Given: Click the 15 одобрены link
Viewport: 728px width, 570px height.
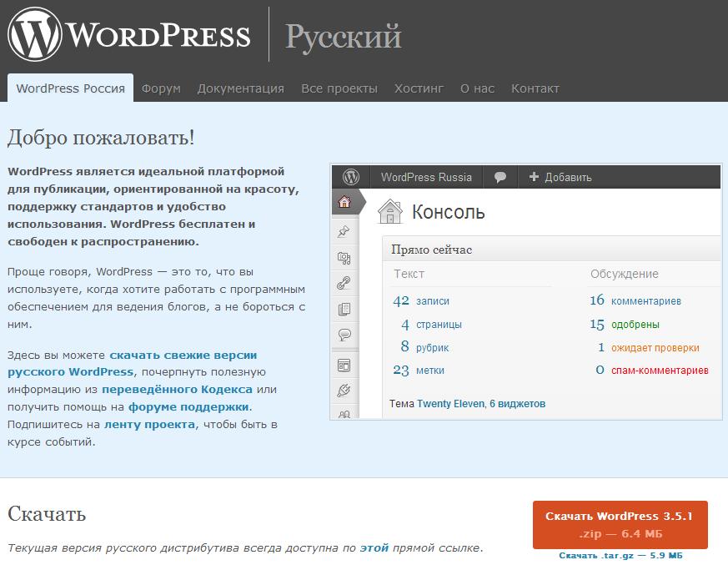Looking at the screenshot, I should [x=625, y=325].
